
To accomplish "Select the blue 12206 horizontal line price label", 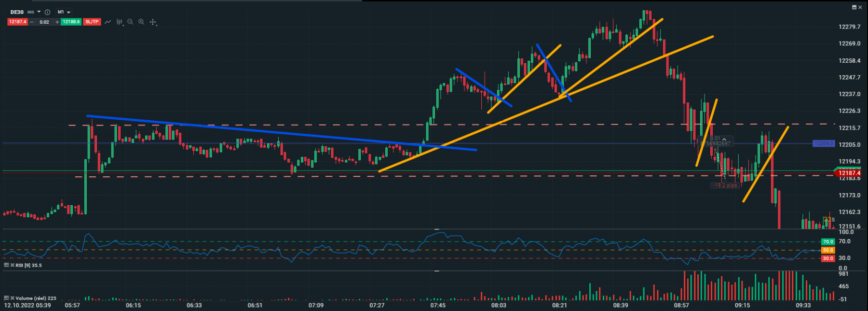I will tap(823, 143).
